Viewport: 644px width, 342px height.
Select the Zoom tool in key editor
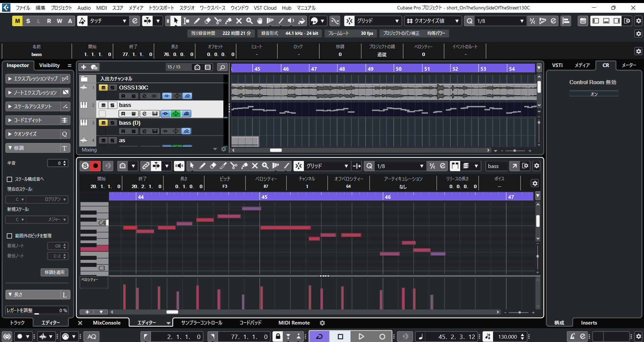point(265,166)
